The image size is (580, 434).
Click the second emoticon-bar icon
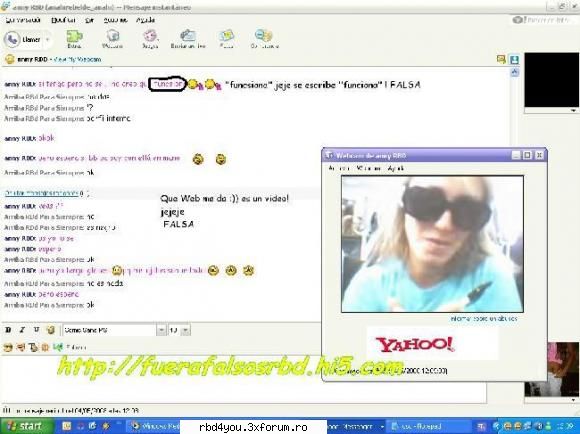(21, 347)
